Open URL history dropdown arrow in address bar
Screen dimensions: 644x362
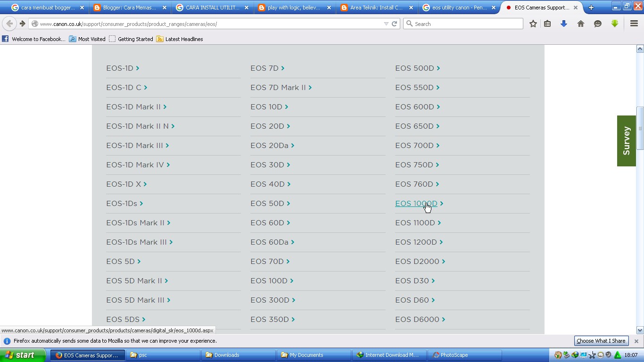click(x=386, y=24)
